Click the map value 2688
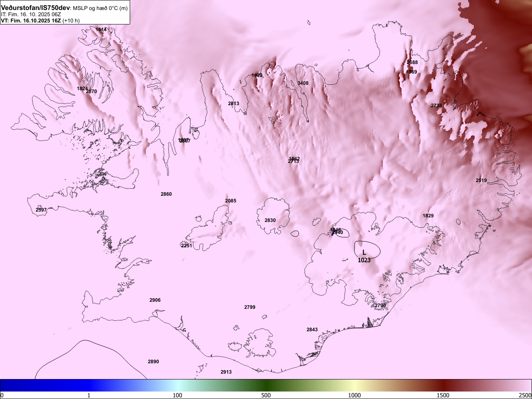 (412, 62)
